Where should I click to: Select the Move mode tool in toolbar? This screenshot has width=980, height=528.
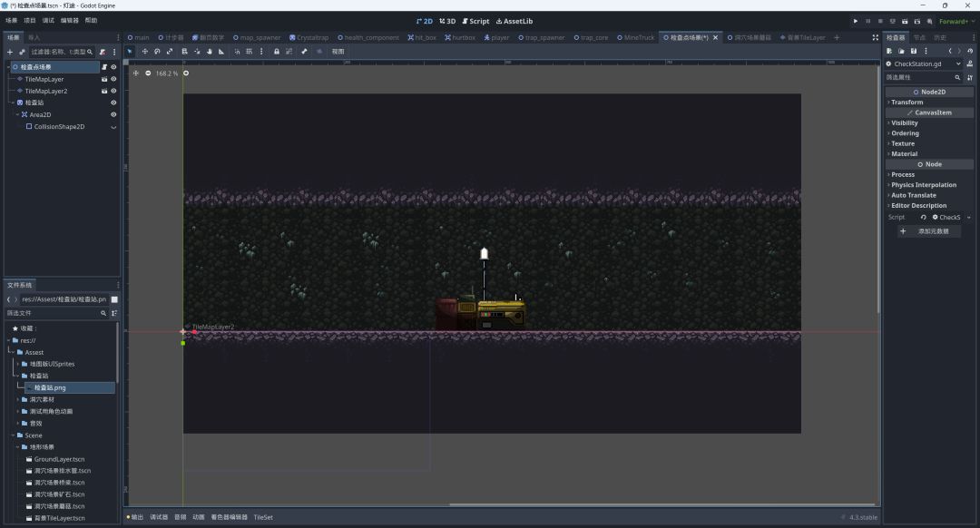(144, 52)
